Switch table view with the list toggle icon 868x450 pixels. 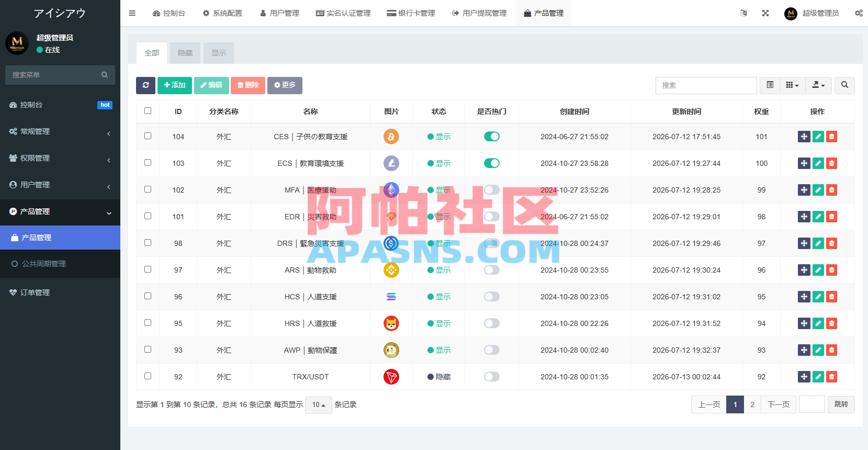770,85
